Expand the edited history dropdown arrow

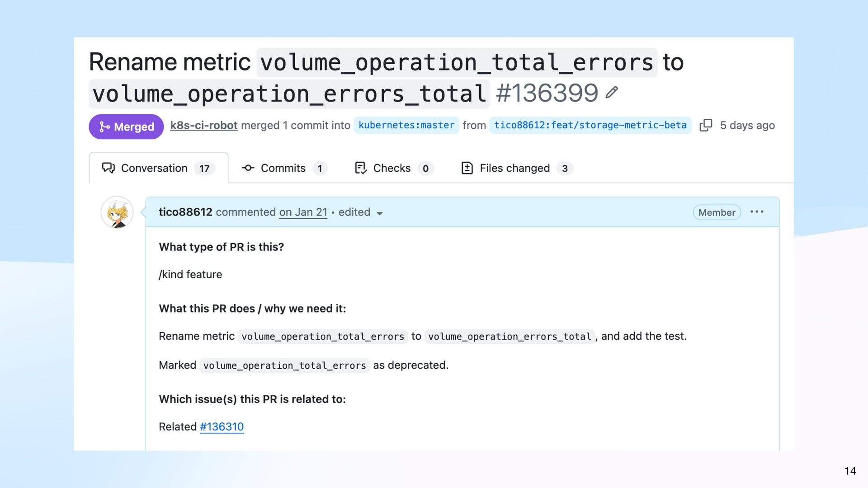click(x=380, y=213)
